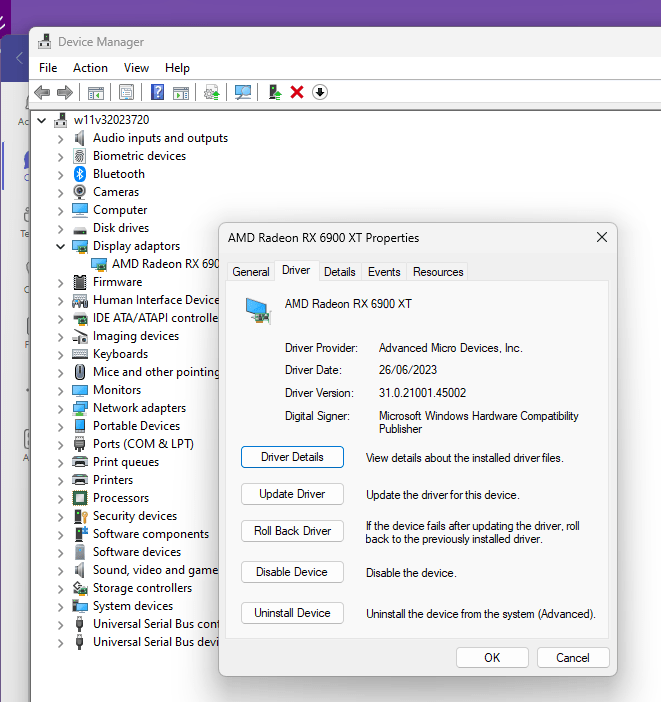
Task: Switch to the Events tab
Action: (384, 272)
